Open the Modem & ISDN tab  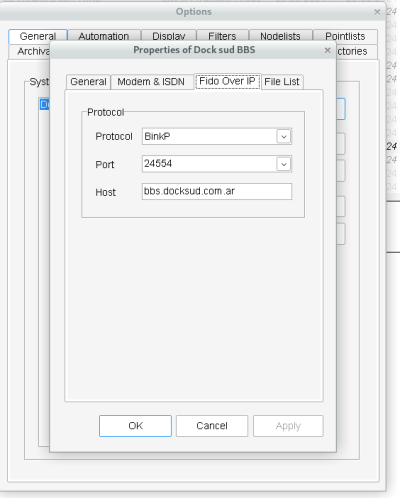[x=151, y=82]
